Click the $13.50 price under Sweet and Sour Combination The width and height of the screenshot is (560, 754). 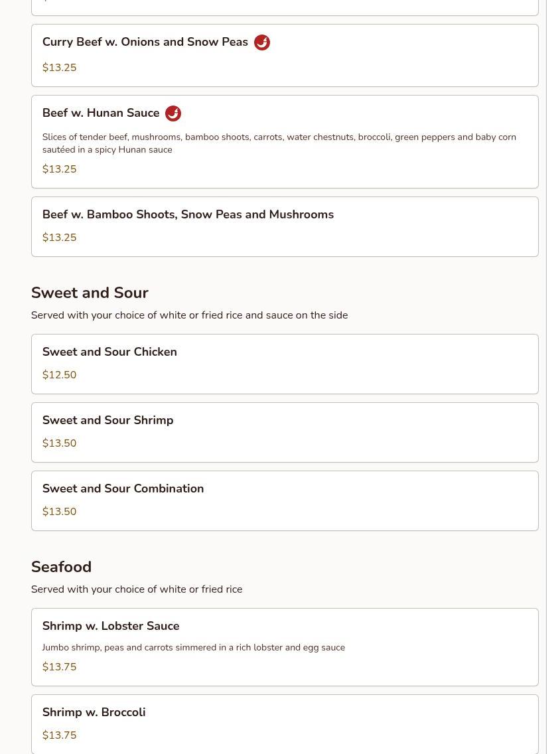click(x=59, y=512)
